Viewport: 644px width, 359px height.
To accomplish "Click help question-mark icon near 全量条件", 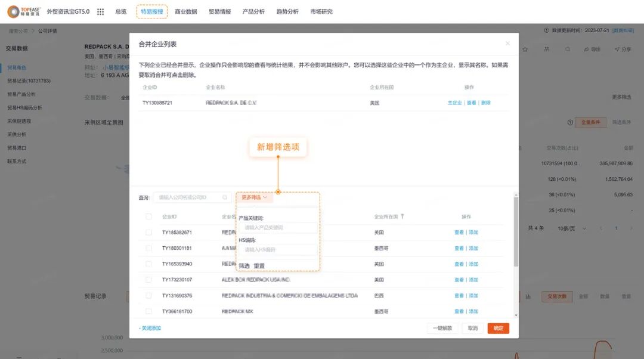I will click(x=570, y=122).
